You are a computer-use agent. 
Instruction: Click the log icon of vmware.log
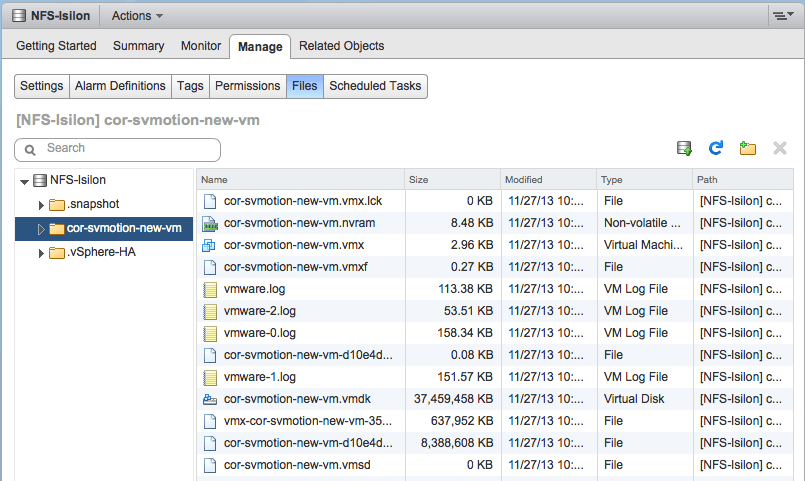click(x=209, y=290)
